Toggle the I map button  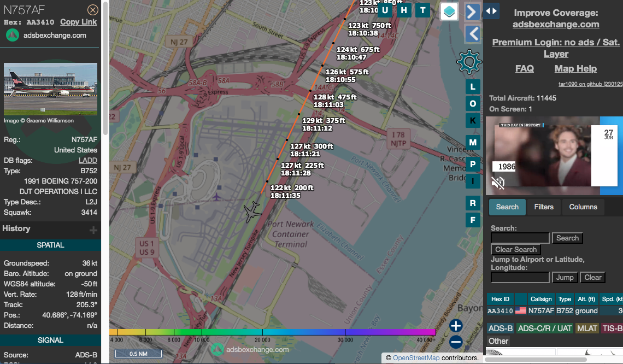click(x=473, y=181)
